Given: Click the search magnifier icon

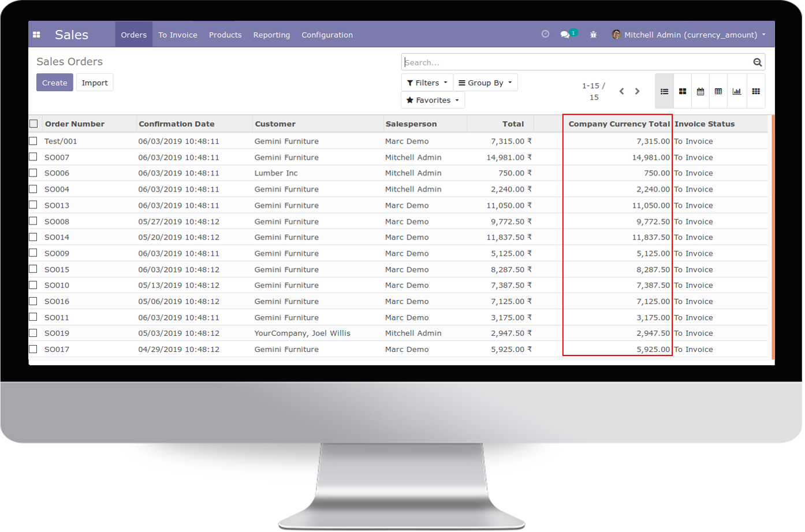Looking at the screenshot, I should pyautogui.click(x=757, y=62).
